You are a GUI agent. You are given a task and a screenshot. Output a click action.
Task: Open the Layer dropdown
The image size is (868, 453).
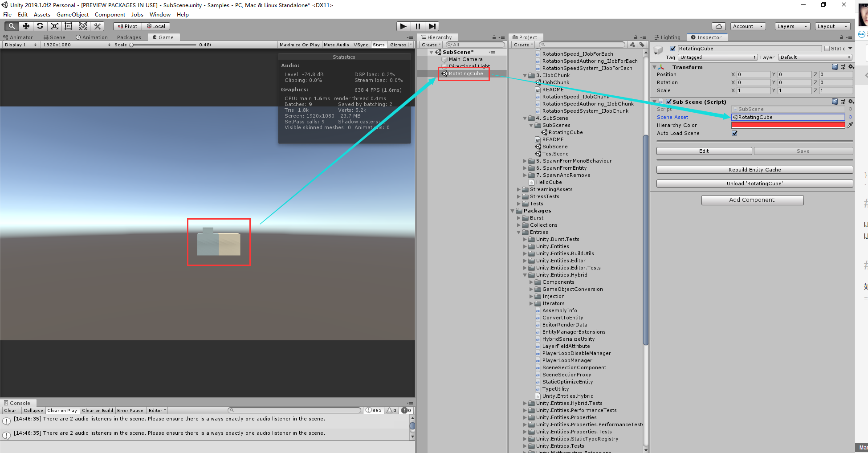coord(815,57)
